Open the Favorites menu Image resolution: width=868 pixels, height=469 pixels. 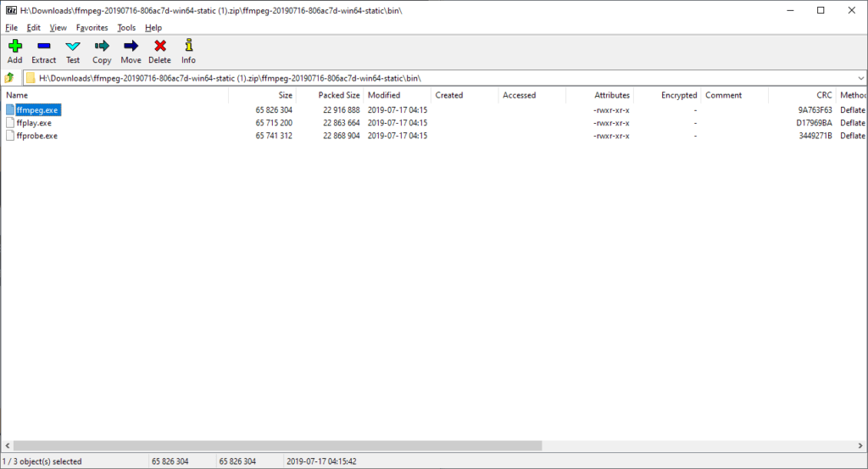click(92, 28)
